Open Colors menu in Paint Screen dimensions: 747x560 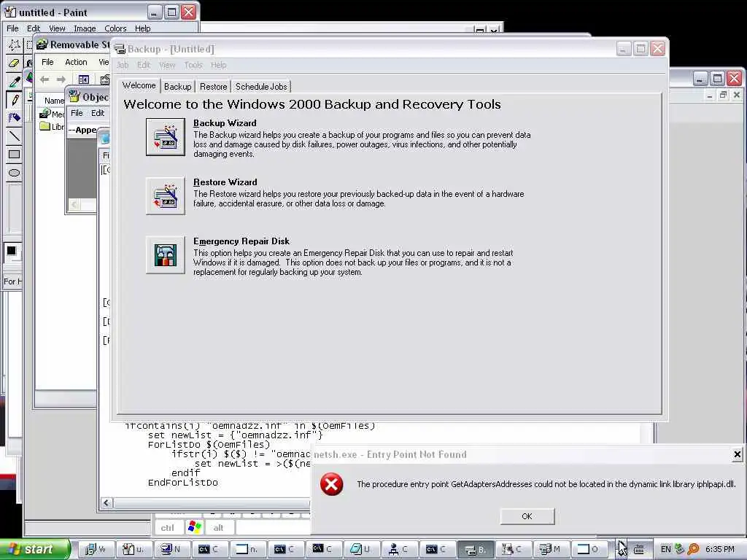(115, 28)
